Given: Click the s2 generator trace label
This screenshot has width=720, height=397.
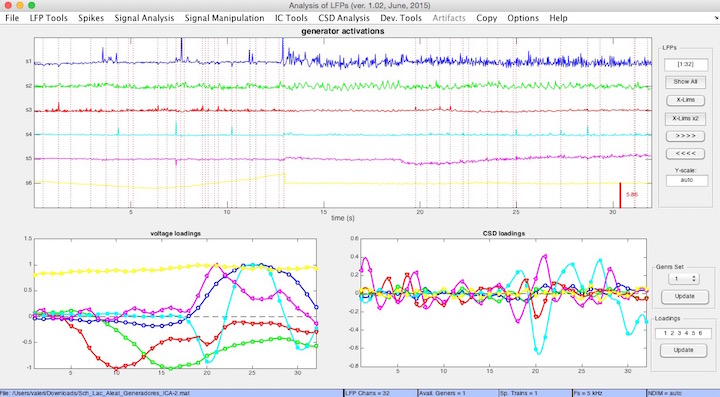Looking at the screenshot, I should (x=28, y=86).
